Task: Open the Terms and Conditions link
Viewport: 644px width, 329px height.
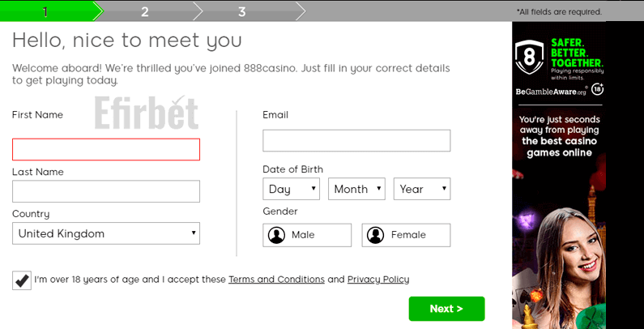Action: point(276,280)
